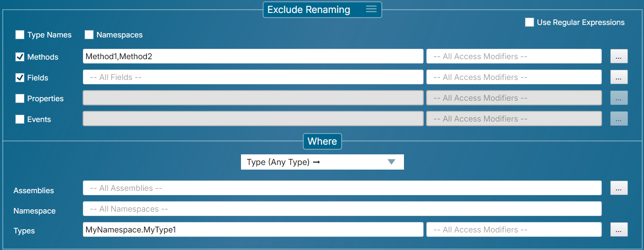
Task: Enable the Events checkbox
Action: coord(20,119)
